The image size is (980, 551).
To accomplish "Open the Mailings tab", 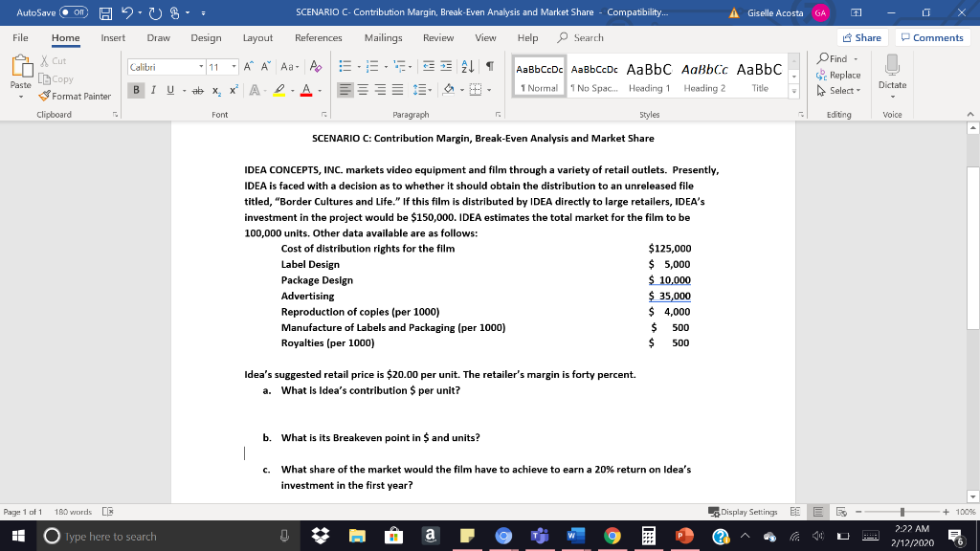I will (x=382, y=38).
